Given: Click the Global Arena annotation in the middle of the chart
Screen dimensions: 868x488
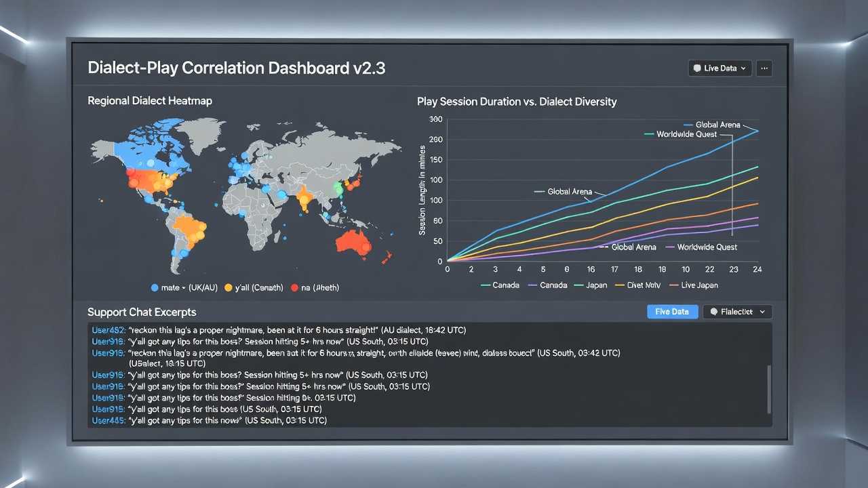Looking at the screenshot, I should pos(570,192).
